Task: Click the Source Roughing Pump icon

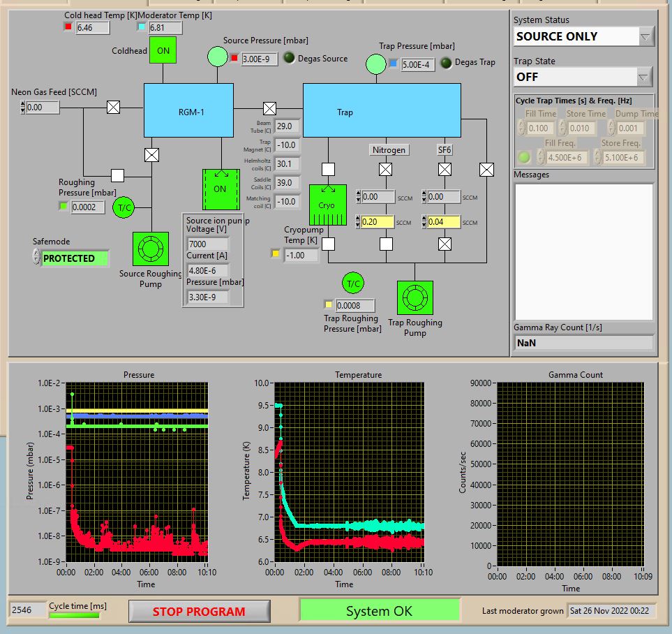Action: (x=151, y=249)
